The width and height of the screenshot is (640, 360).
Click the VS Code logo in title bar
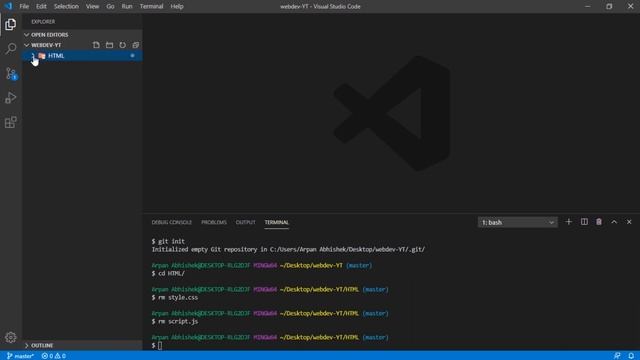8,6
